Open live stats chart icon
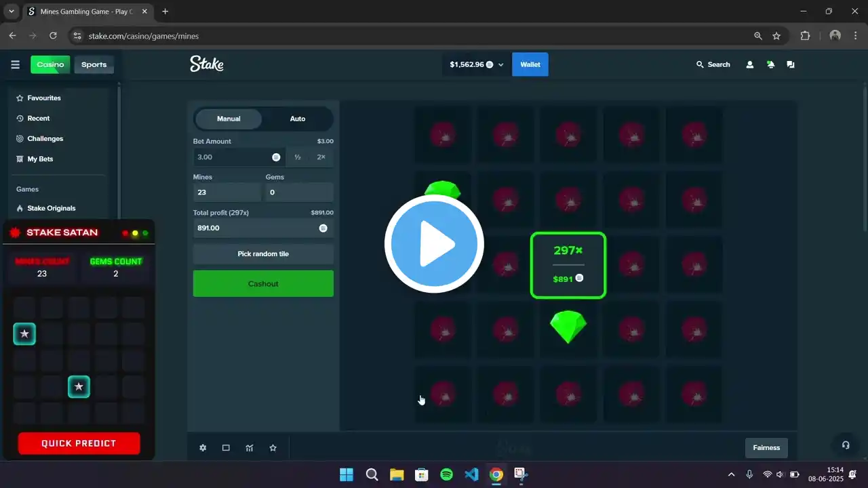This screenshot has width=868, height=488. pyautogui.click(x=250, y=448)
